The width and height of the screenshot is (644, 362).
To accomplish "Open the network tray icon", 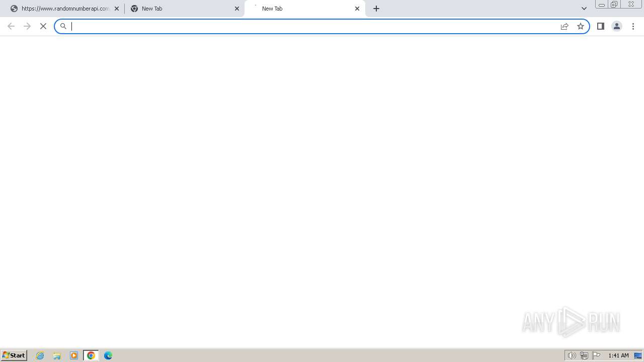I will [x=584, y=355].
